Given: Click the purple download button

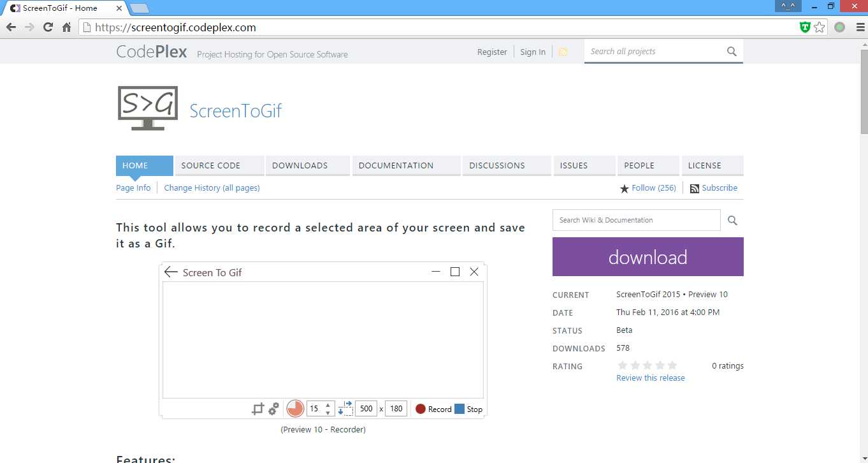Looking at the screenshot, I should point(648,257).
